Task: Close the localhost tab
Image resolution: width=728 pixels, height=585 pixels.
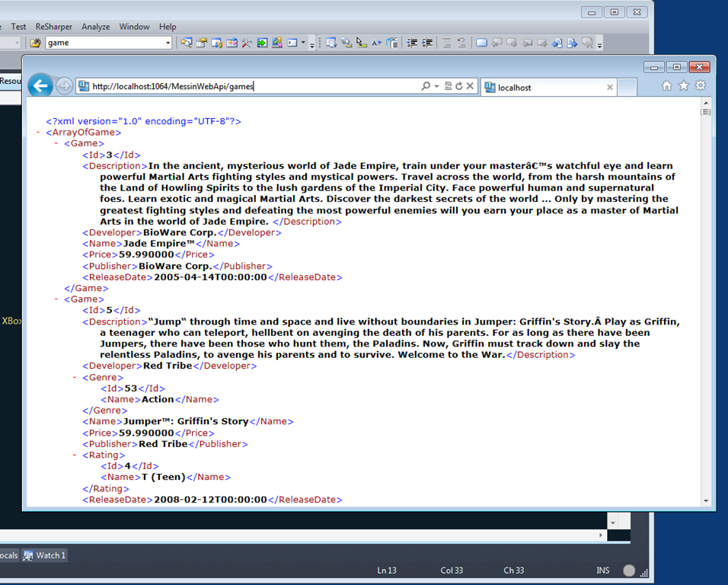Action: point(610,88)
